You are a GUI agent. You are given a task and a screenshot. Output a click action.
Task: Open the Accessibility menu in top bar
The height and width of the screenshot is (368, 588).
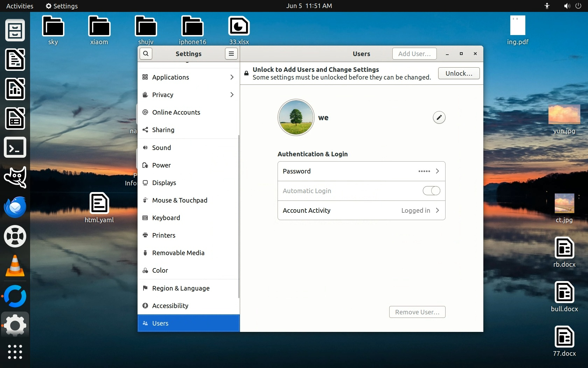point(547,6)
